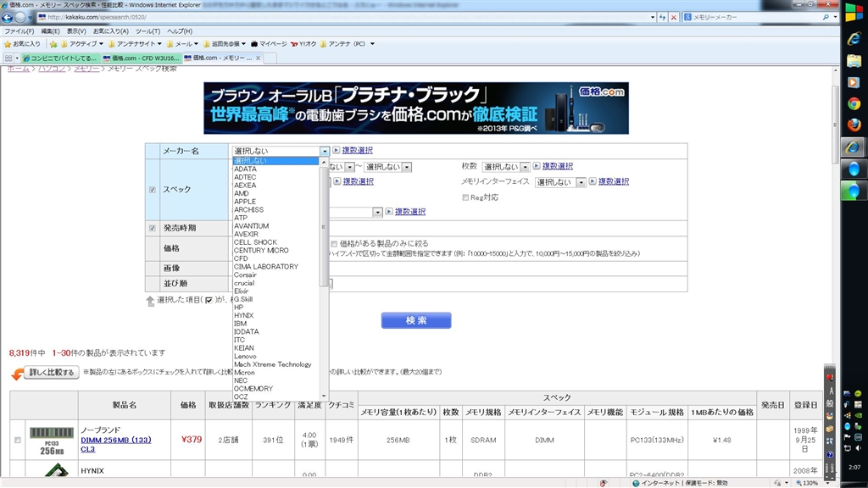Open Google Chrome from the taskbar
The height and width of the screenshot is (488, 868).
pyautogui.click(x=854, y=103)
